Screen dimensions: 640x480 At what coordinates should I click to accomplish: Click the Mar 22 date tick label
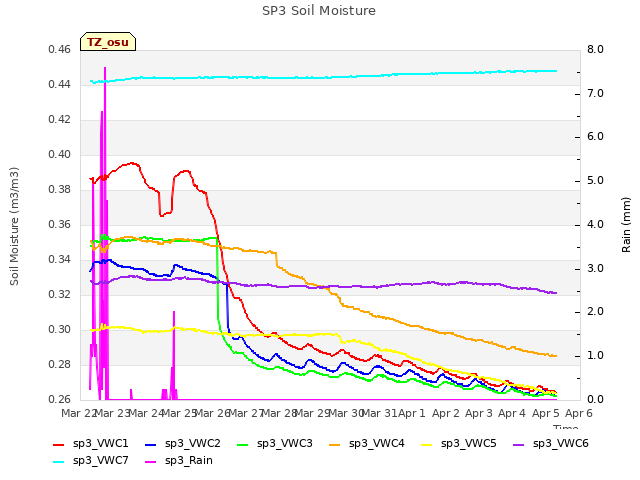tap(78, 413)
